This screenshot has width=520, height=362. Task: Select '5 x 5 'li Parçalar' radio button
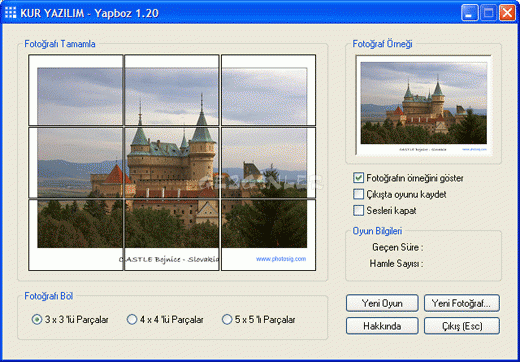click(x=227, y=320)
